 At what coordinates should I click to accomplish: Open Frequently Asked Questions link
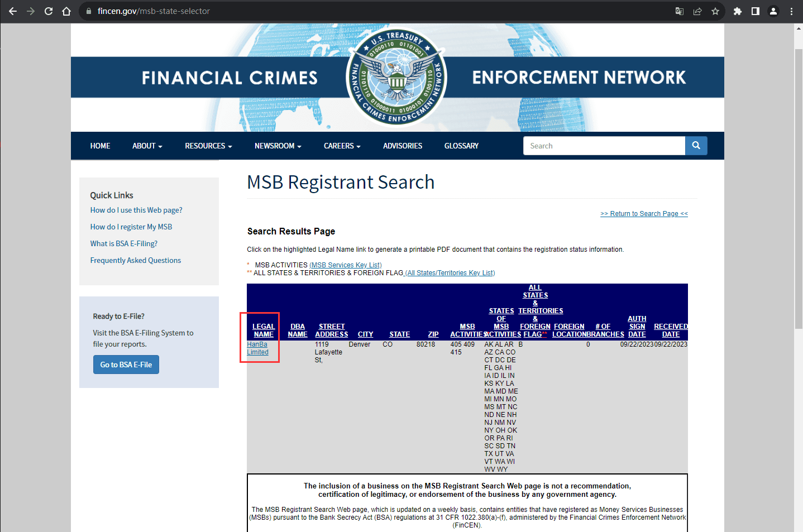pos(136,260)
